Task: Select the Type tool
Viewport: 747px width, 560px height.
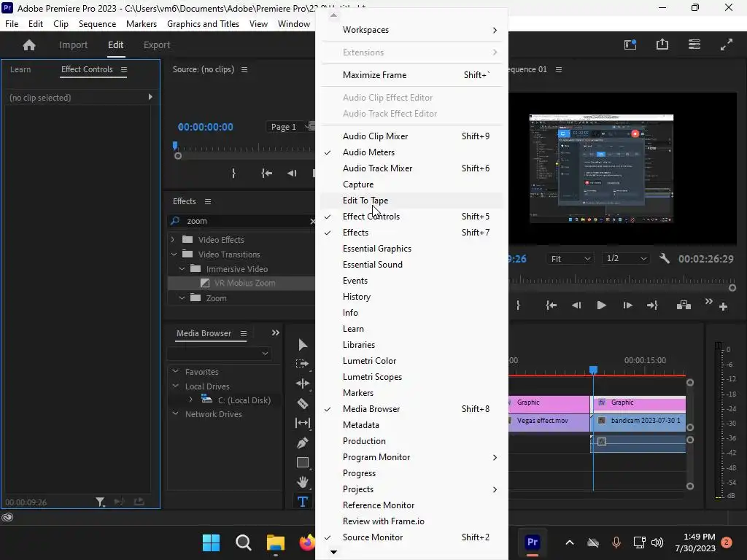Action: (x=303, y=502)
